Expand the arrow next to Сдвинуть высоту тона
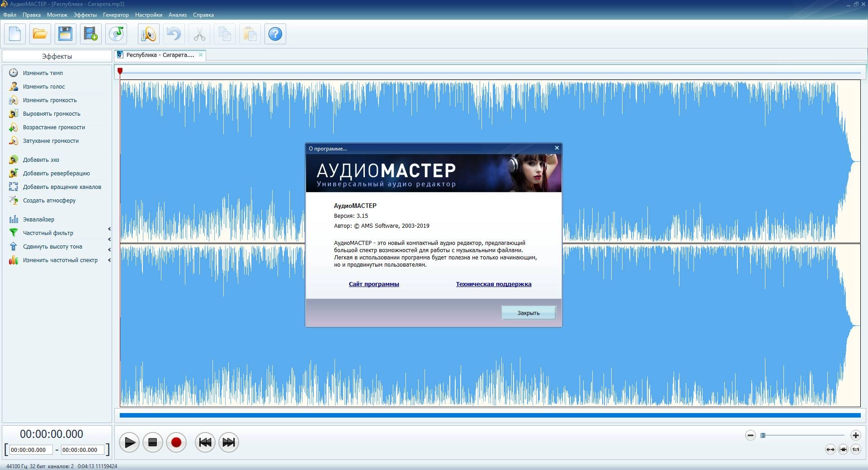The image size is (868, 470). tap(109, 250)
